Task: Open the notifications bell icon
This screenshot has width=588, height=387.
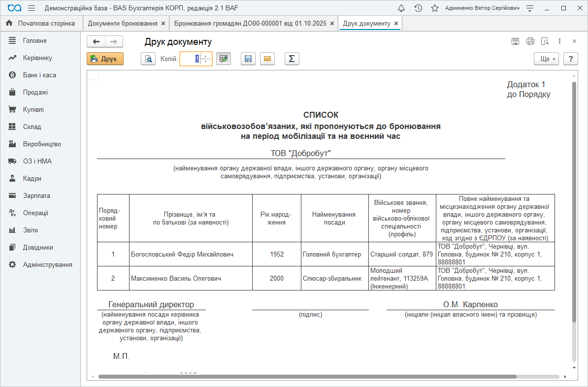Action: pos(401,8)
